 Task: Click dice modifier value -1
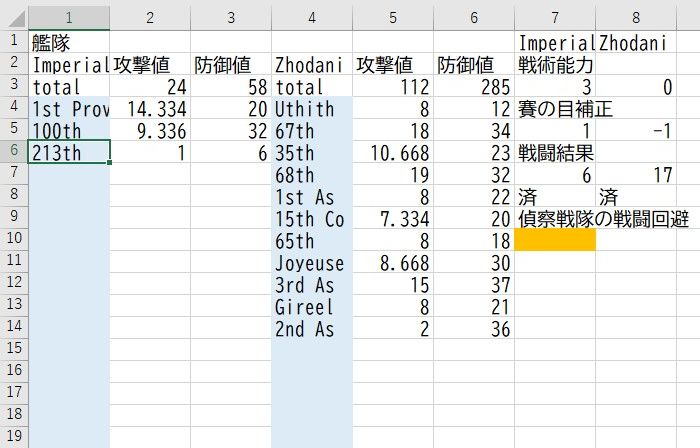pyautogui.click(x=636, y=130)
